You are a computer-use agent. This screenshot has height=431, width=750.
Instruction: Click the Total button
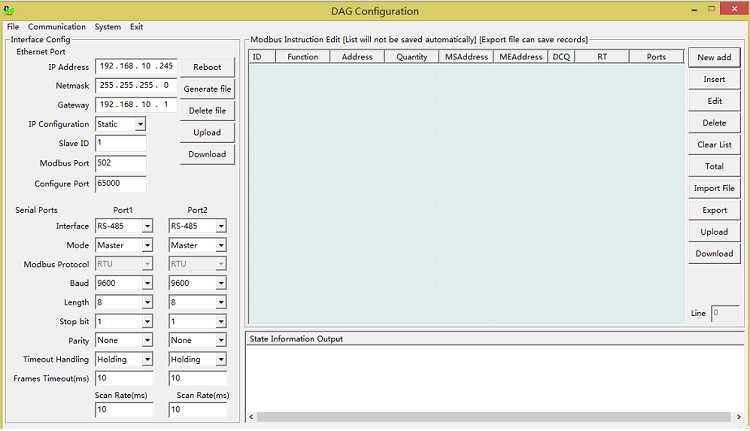[x=714, y=166]
